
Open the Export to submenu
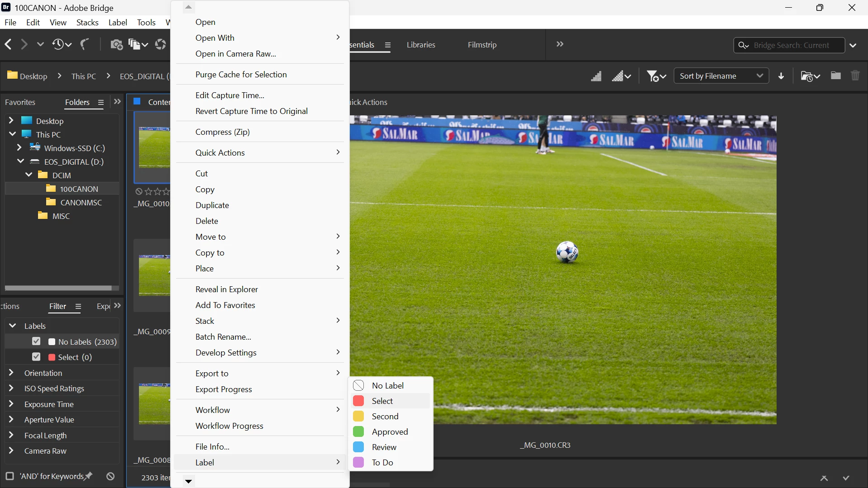260,374
